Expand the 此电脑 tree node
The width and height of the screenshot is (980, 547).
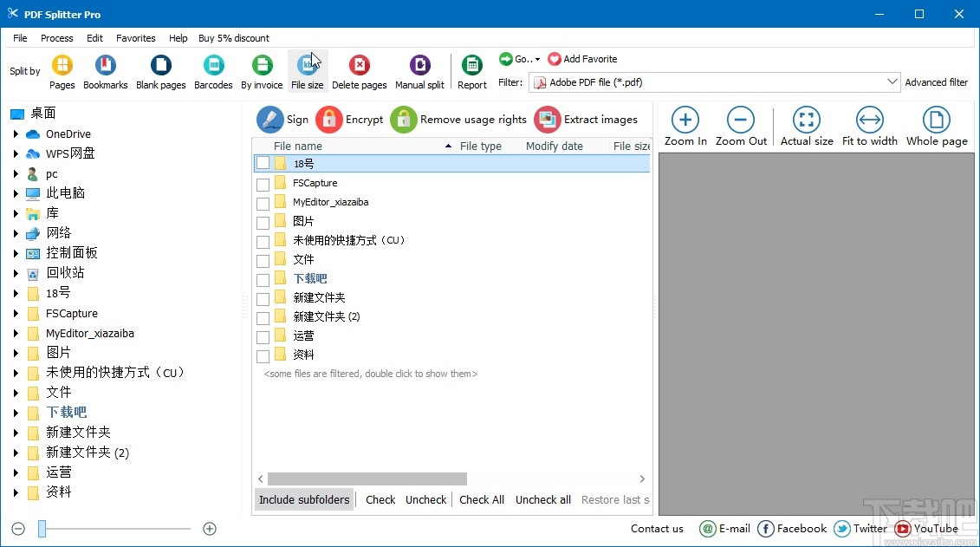tap(16, 193)
